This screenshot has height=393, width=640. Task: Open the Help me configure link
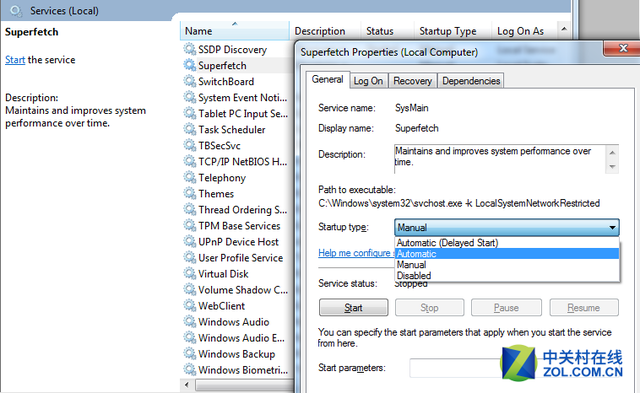(356, 253)
